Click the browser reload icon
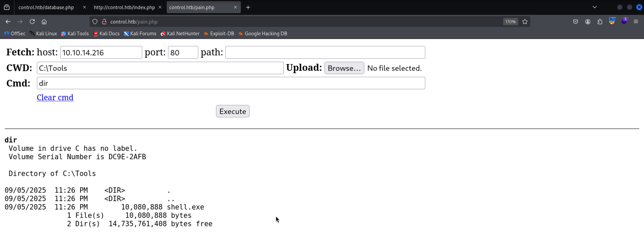 pyautogui.click(x=32, y=22)
